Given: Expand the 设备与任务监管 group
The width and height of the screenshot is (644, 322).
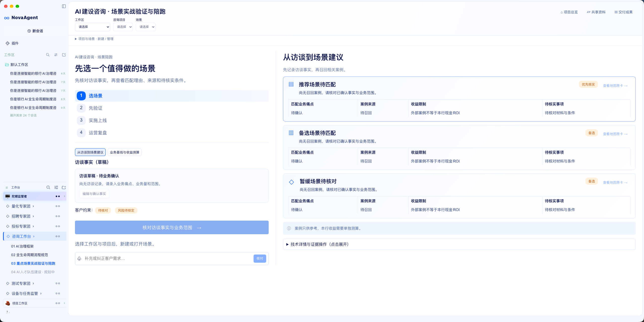Looking at the screenshot, I should click(41, 294).
